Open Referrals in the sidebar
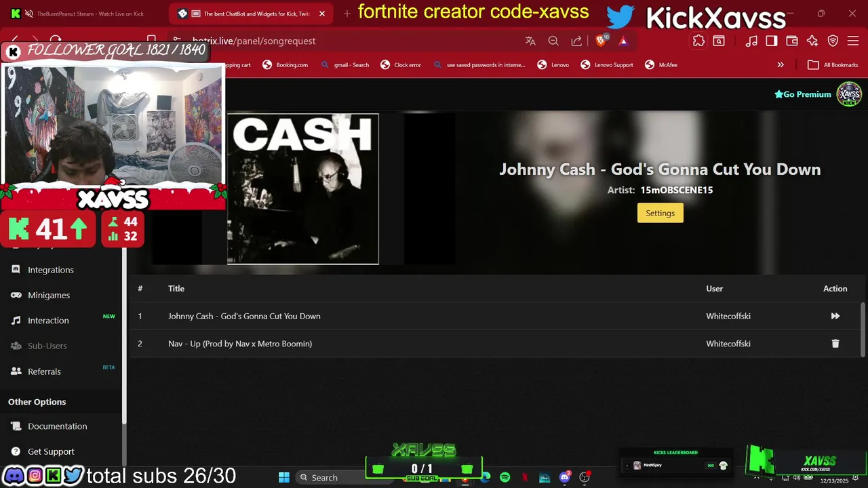868x488 pixels. click(44, 371)
